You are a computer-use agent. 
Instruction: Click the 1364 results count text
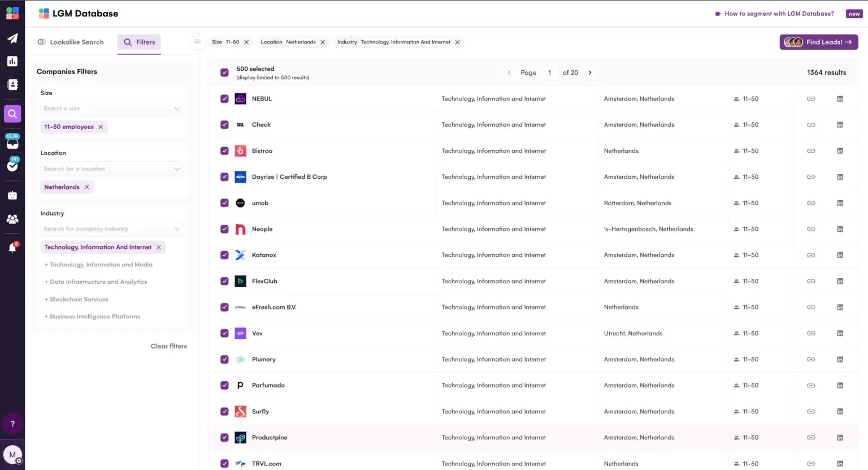click(x=826, y=72)
